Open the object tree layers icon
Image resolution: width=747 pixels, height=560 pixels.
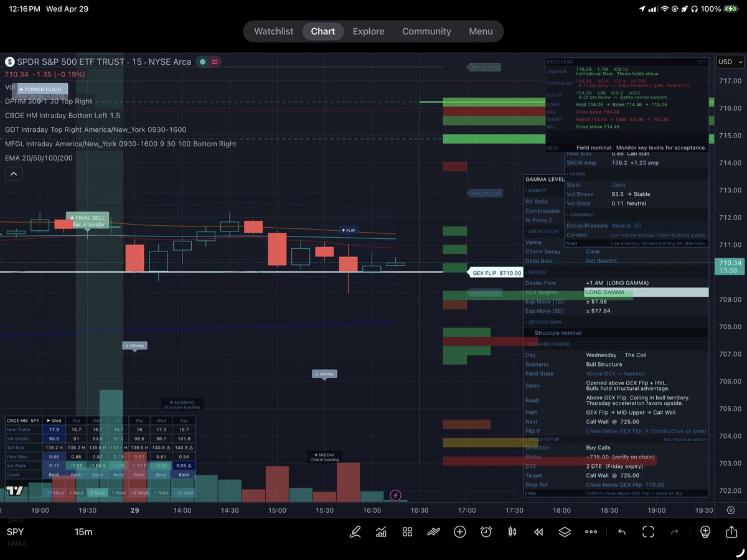click(565, 532)
